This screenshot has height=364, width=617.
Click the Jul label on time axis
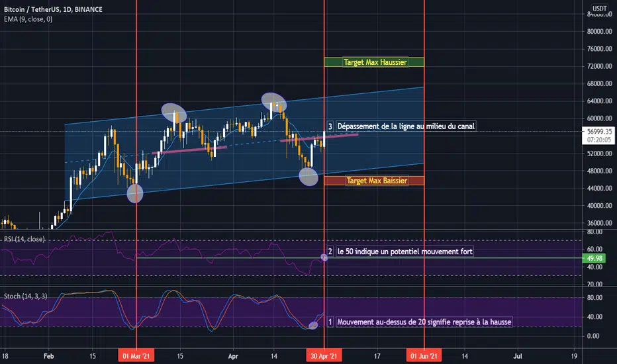(x=518, y=356)
